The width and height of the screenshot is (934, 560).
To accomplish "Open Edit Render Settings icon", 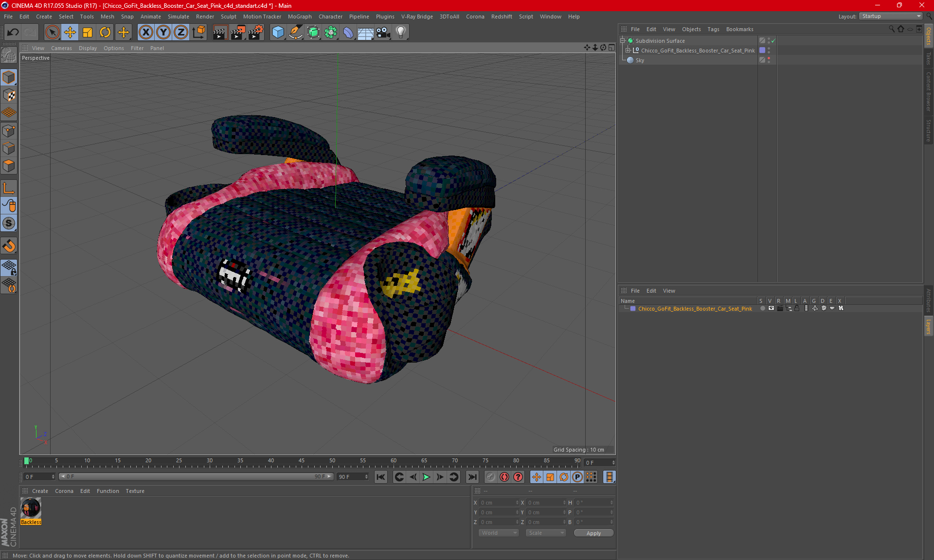I will [256, 33].
